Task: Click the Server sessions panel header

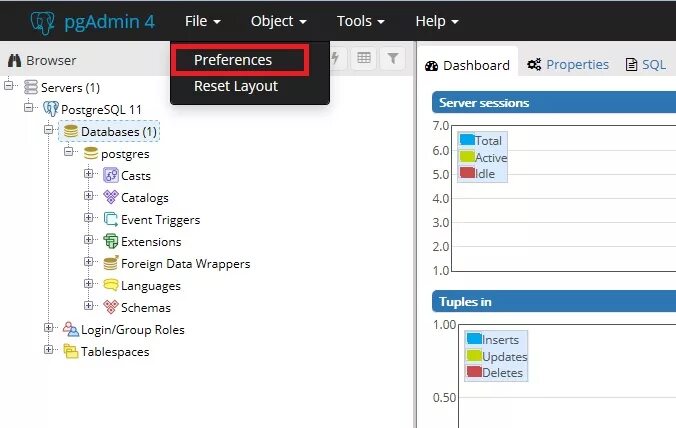Action: click(x=554, y=103)
